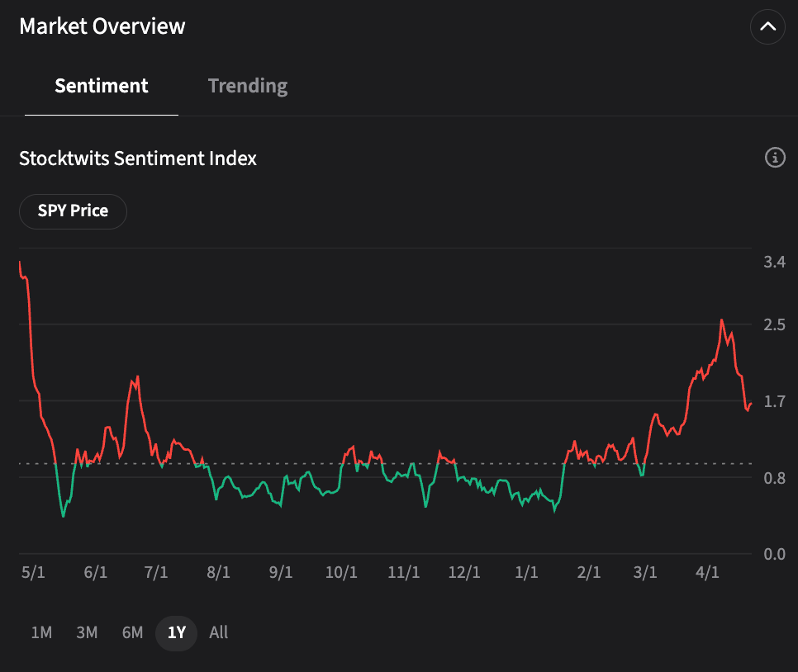The image size is (798, 672).
Task: Click the 0.0 axis value
Action: (774, 554)
